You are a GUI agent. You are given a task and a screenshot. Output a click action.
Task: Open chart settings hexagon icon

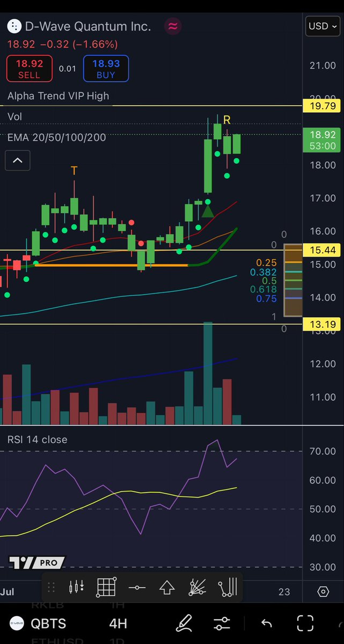[x=323, y=591]
